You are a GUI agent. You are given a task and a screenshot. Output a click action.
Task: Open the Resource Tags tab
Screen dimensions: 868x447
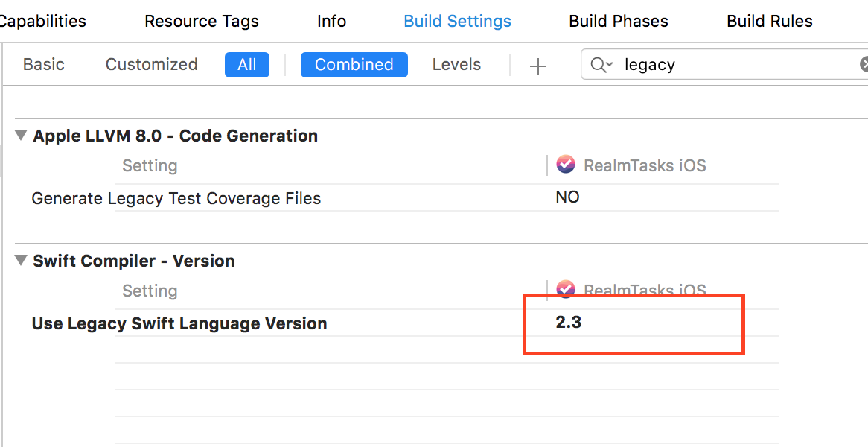point(201,21)
